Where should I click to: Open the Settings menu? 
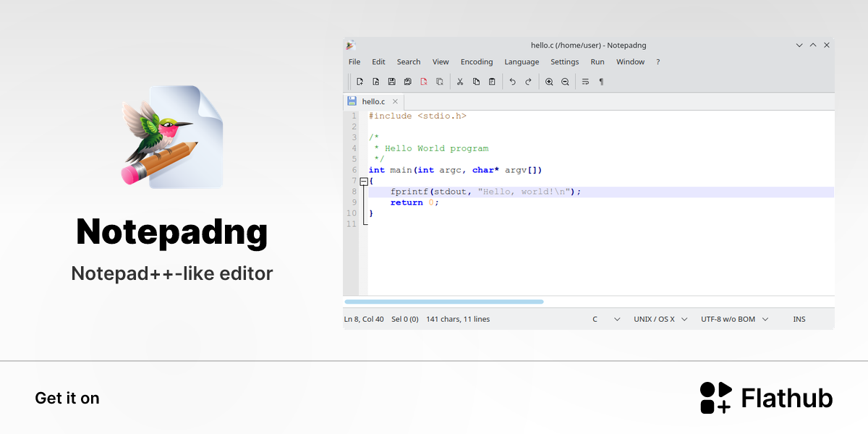coord(565,62)
